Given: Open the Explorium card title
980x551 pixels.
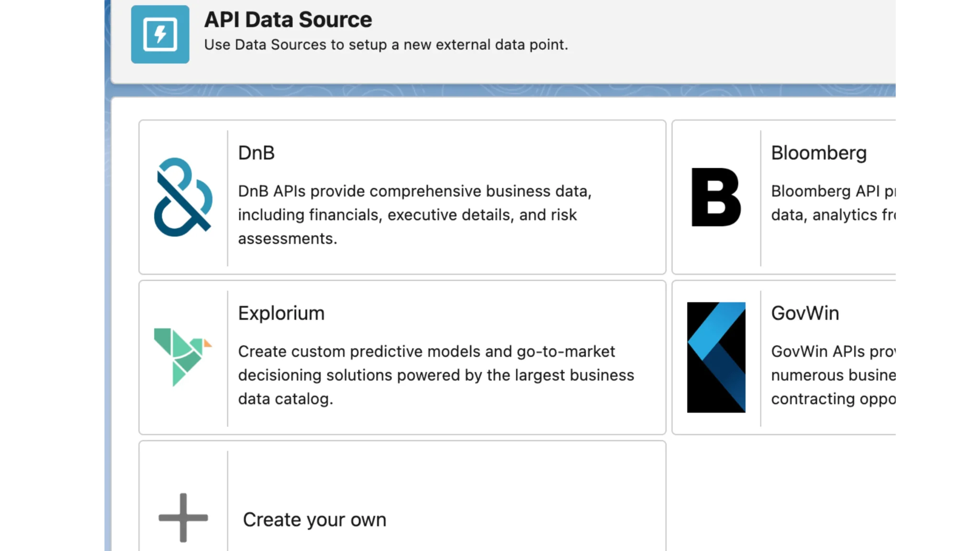Looking at the screenshot, I should point(281,313).
